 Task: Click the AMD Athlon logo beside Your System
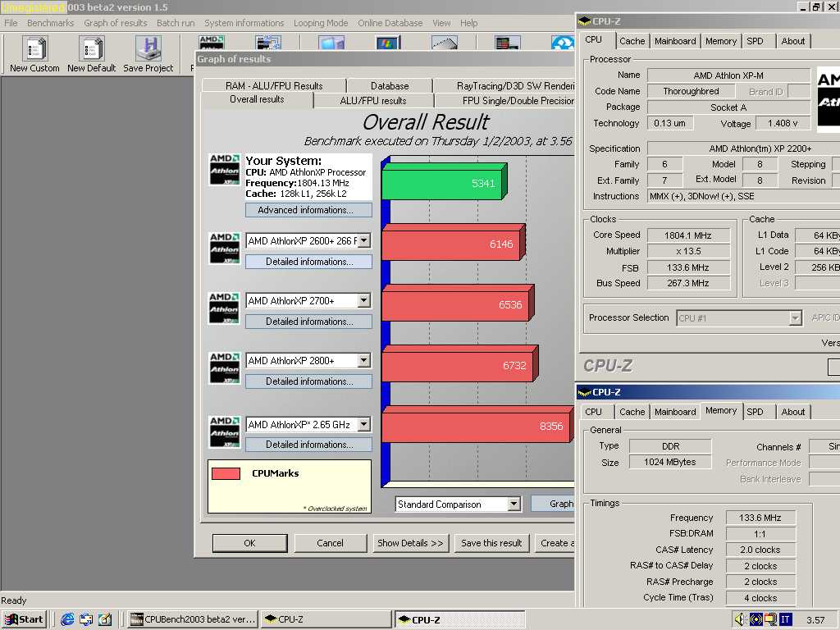225,170
